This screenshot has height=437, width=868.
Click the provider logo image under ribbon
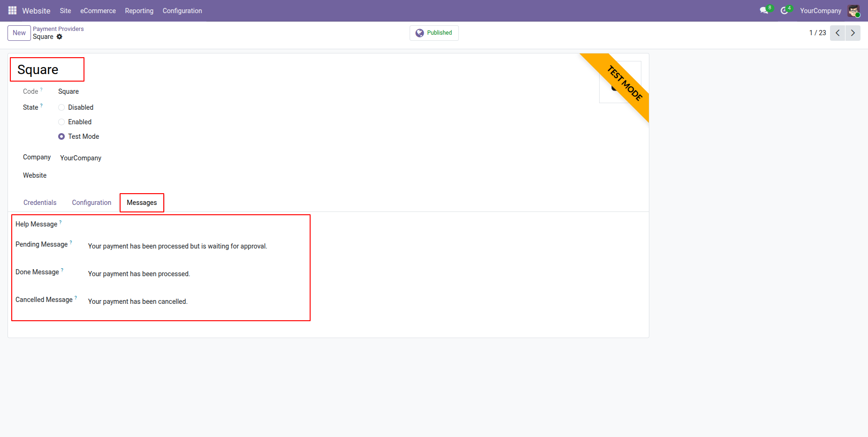coord(620,82)
